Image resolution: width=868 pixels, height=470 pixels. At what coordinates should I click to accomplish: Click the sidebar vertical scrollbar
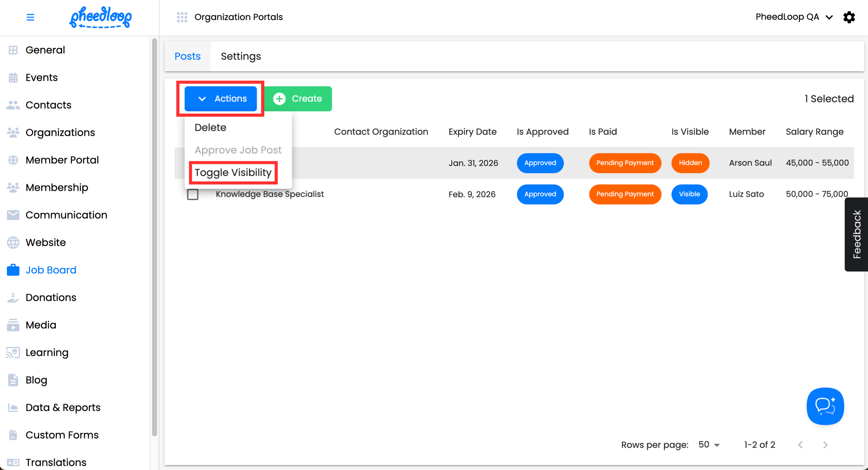point(155,236)
